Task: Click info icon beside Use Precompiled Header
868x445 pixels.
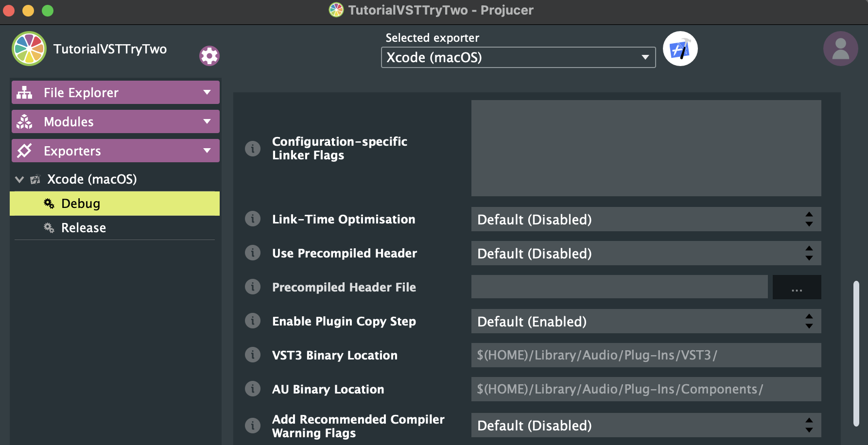Action: coord(253,253)
